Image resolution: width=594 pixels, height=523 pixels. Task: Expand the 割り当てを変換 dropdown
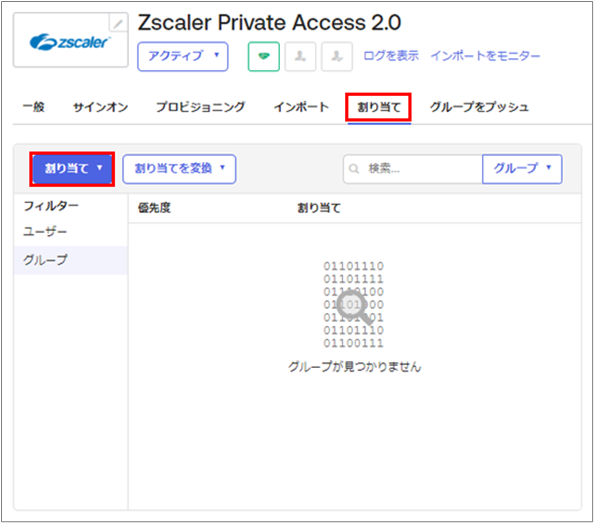(x=179, y=169)
